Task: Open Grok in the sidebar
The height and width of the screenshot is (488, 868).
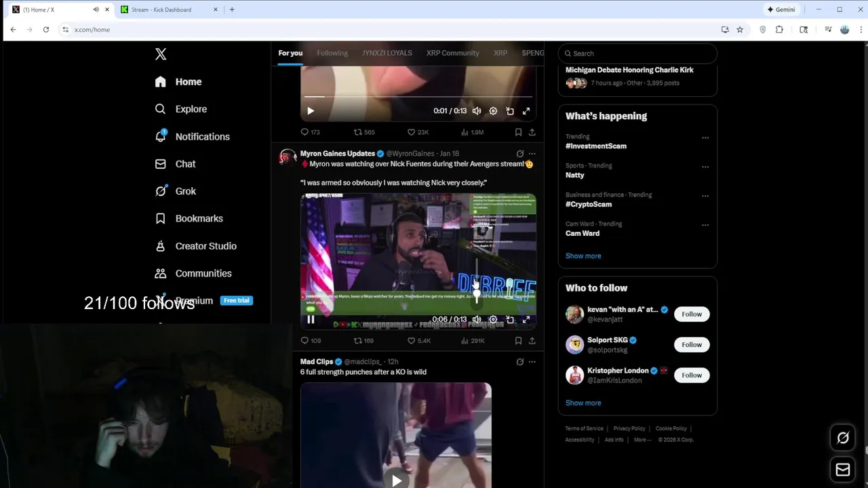Action: point(175,191)
